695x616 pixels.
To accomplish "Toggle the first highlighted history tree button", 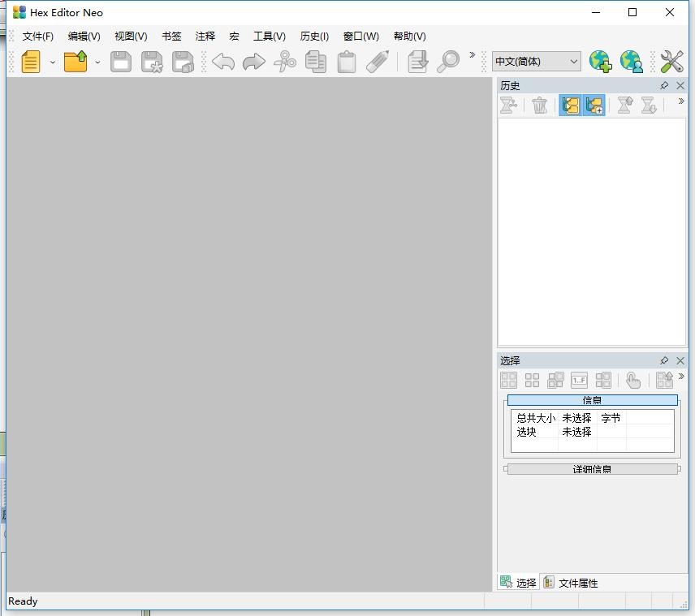I will [x=570, y=106].
